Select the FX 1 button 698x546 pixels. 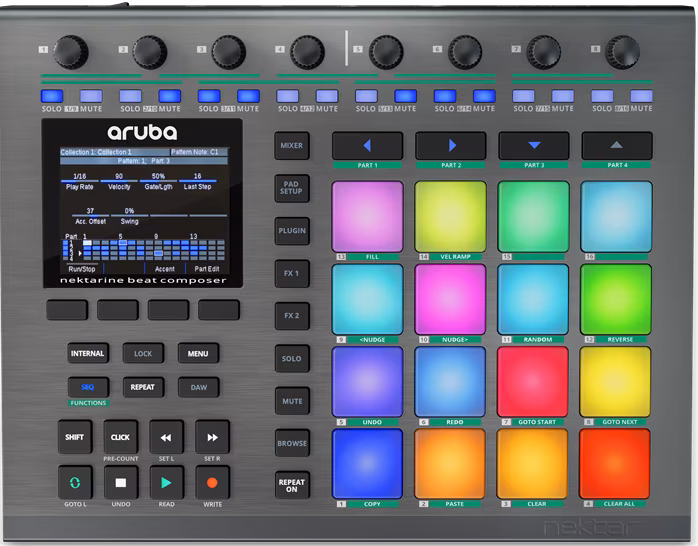(x=292, y=273)
